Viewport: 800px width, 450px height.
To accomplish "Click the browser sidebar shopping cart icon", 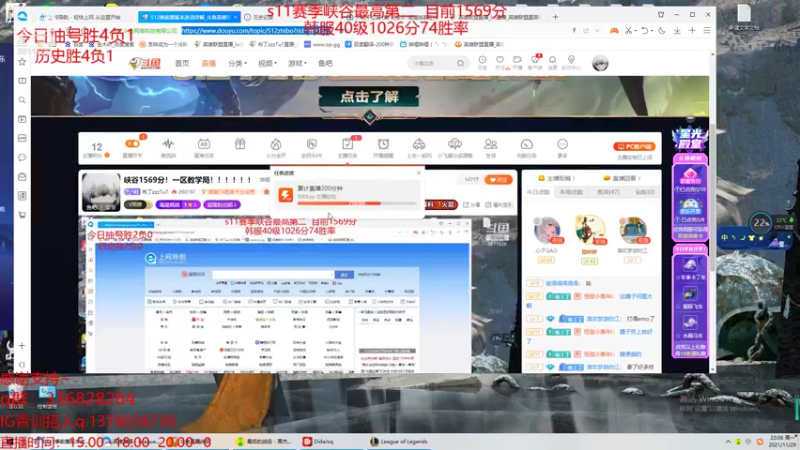I will tap(22, 215).
